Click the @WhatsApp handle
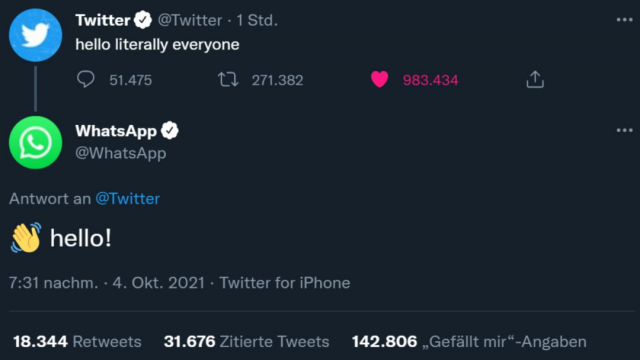This screenshot has height=360, width=640. [x=121, y=153]
